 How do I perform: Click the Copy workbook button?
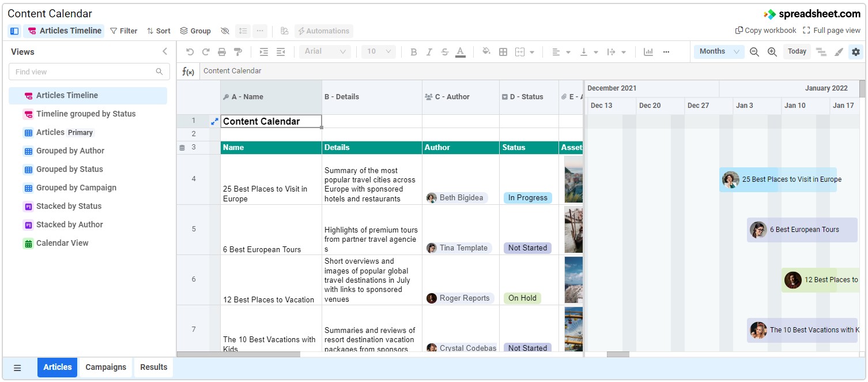[x=765, y=30]
